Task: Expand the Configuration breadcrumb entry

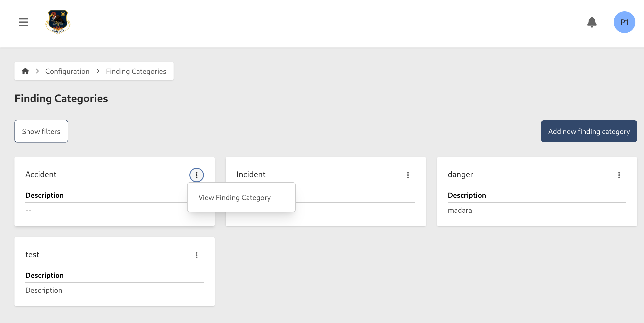Action: click(x=67, y=71)
